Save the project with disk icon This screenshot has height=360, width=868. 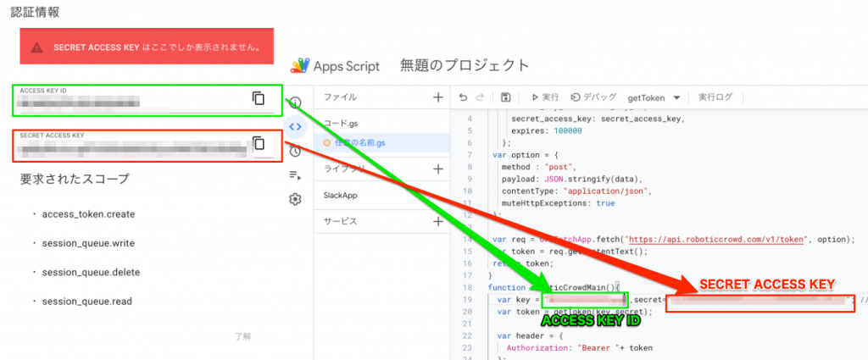[505, 97]
